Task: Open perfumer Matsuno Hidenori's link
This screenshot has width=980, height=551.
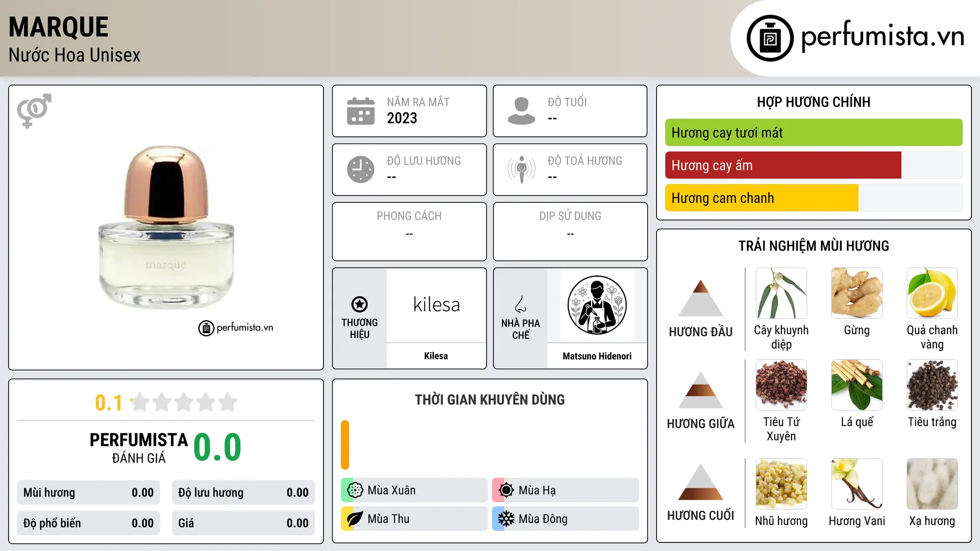Action: point(597,356)
